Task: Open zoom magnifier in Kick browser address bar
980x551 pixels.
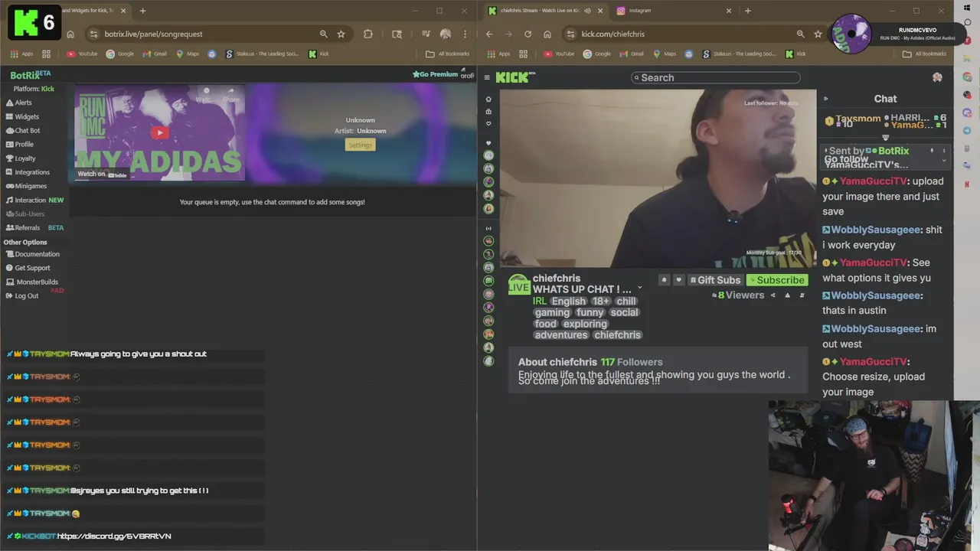Action: (800, 34)
